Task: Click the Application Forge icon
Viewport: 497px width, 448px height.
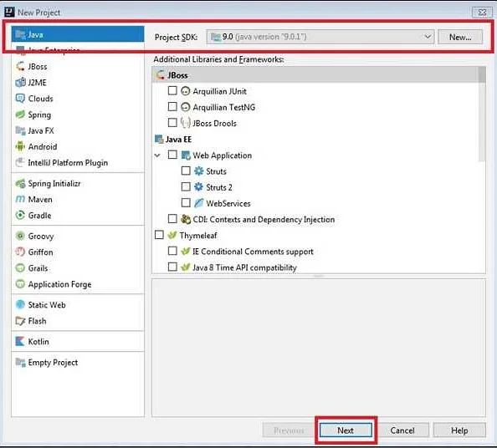Action: pyautogui.click(x=20, y=284)
